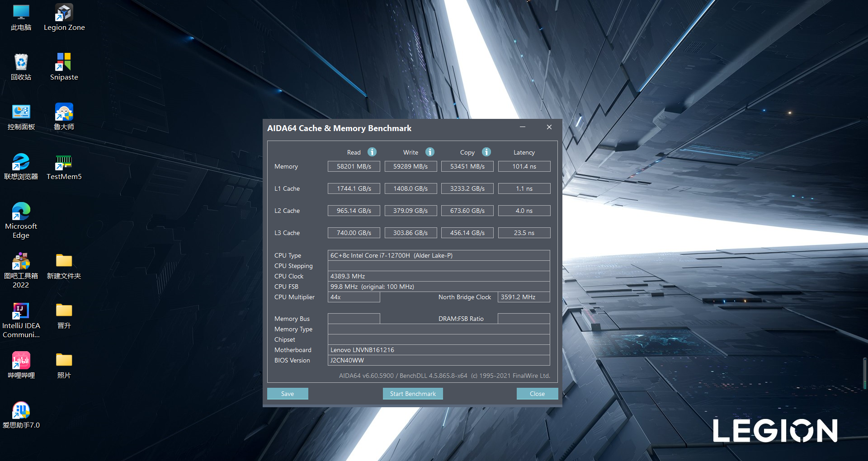
Task: Click the CPU Type field i7-12700H
Action: pyautogui.click(x=439, y=255)
